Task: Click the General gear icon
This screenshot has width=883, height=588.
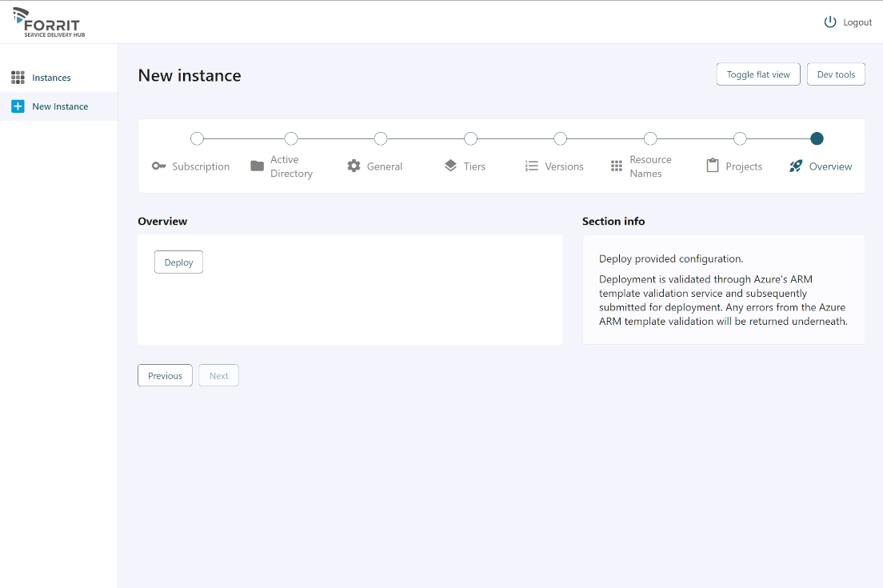Action: coord(354,166)
